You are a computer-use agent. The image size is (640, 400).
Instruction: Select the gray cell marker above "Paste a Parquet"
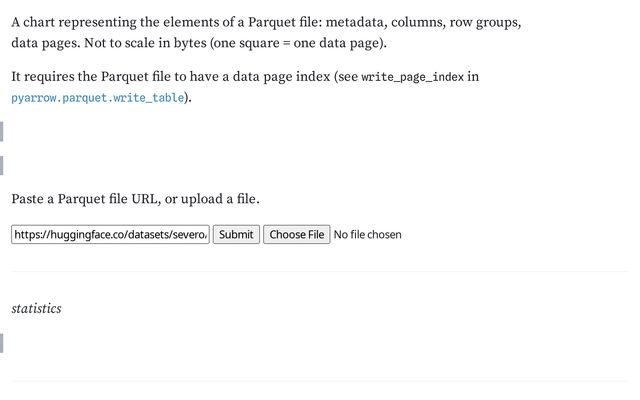[x=2, y=165]
